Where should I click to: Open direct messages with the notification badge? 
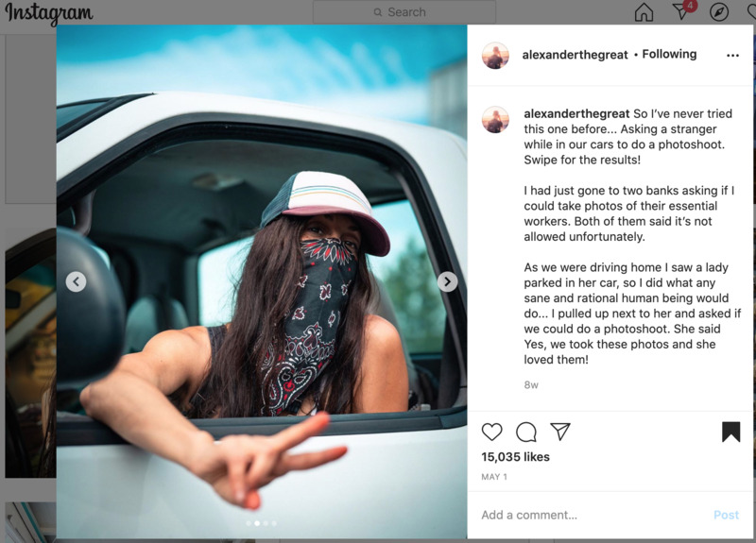(x=682, y=10)
